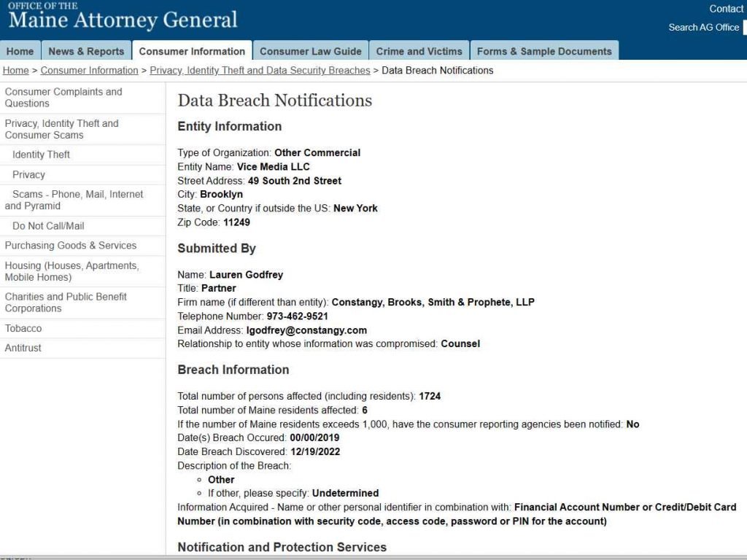Image resolution: width=747 pixels, height=560 pixels.
Task: Switch to the News & Reports tab
Action: 86,51
